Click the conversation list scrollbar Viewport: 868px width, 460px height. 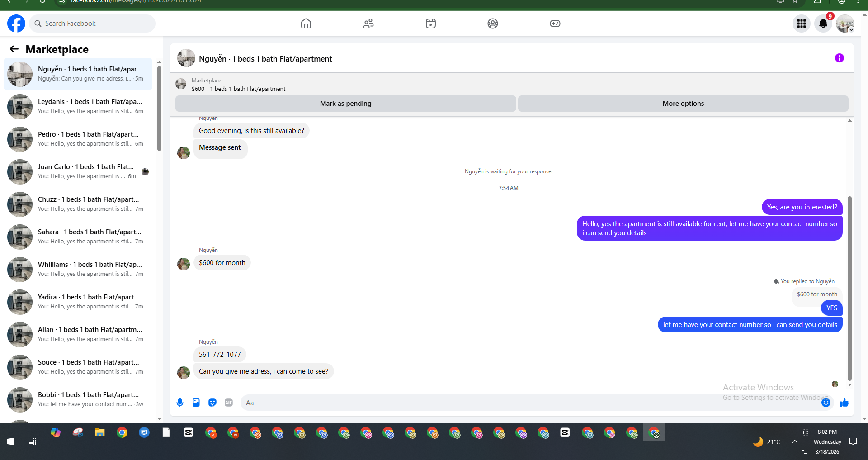pos(159,109)
